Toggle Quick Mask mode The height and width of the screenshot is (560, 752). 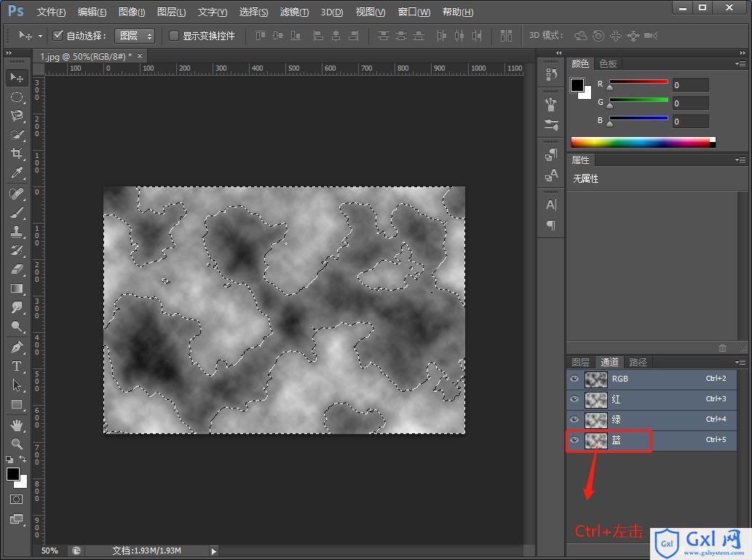coord(16,500)
